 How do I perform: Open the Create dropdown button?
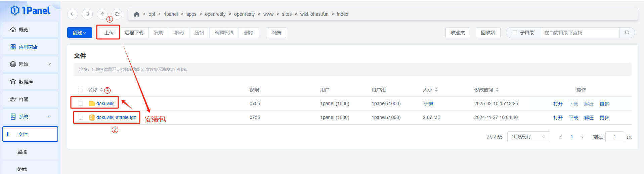click(x=79, y=33)
